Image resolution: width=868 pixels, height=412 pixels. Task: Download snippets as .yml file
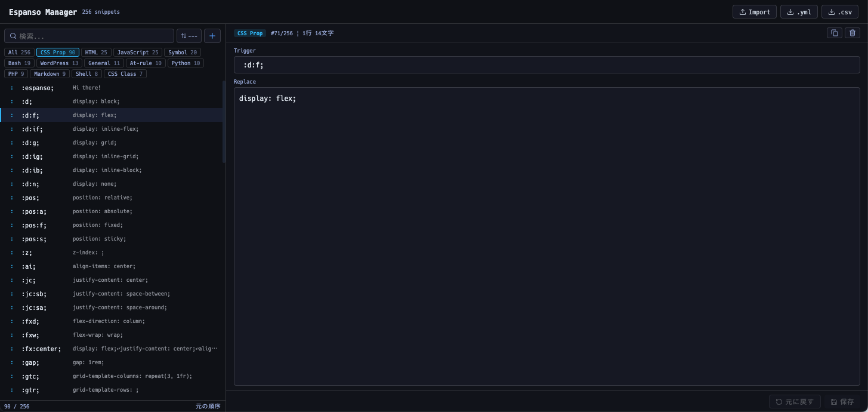point(798,12)
